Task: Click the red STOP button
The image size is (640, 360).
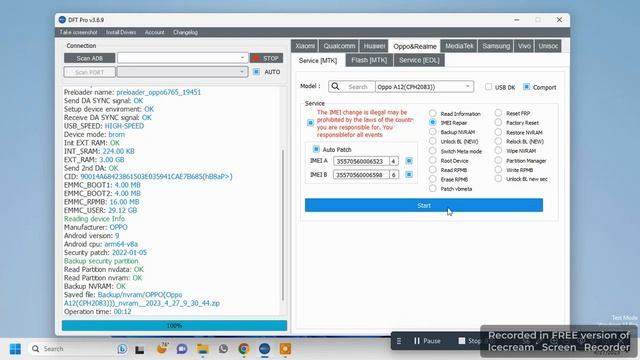Action: [267, 58]
